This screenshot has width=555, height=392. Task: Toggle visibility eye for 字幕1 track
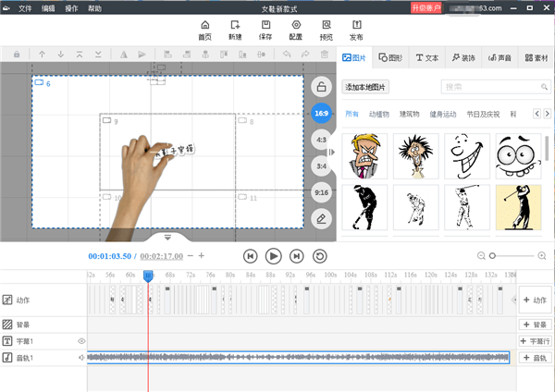point(81,341)
